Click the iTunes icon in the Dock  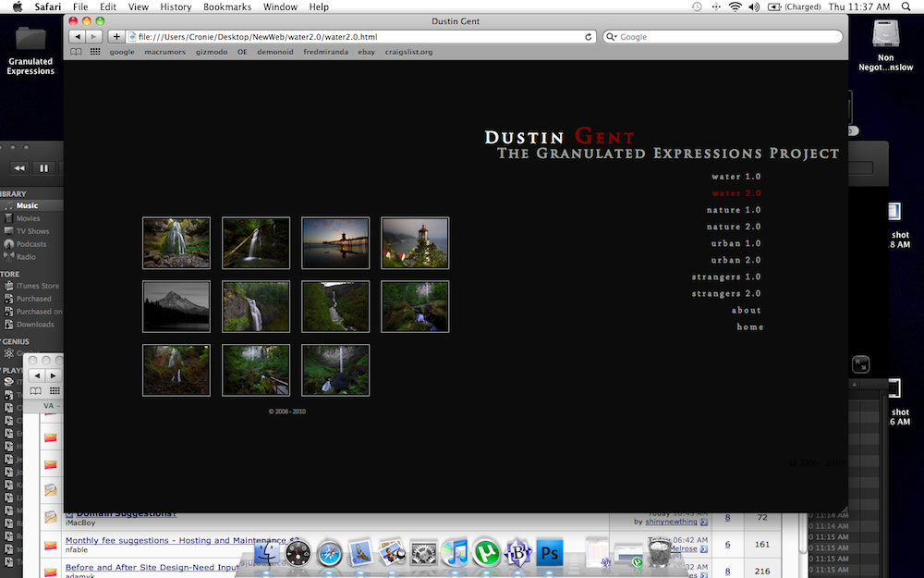[x=455, y=553]
